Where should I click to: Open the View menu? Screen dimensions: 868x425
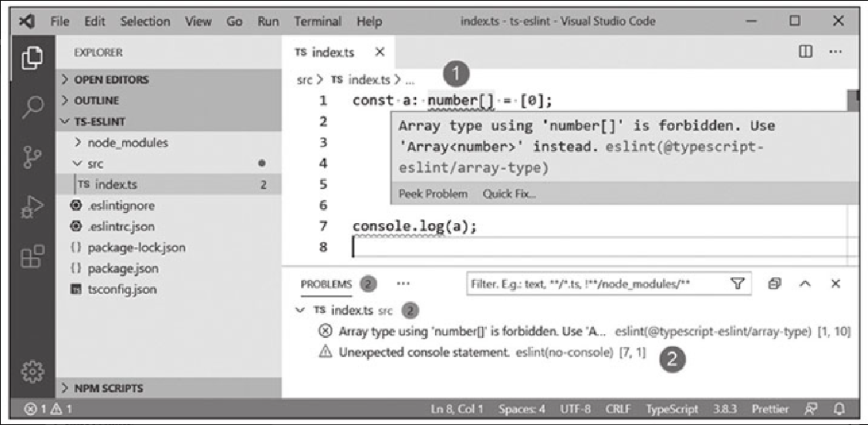(198, 22)
